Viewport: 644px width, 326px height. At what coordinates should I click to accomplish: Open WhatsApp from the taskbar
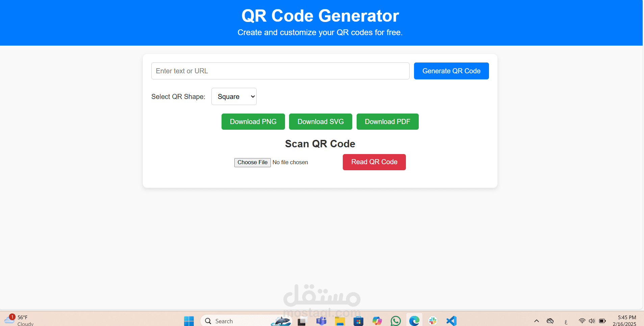pos(396,321)
